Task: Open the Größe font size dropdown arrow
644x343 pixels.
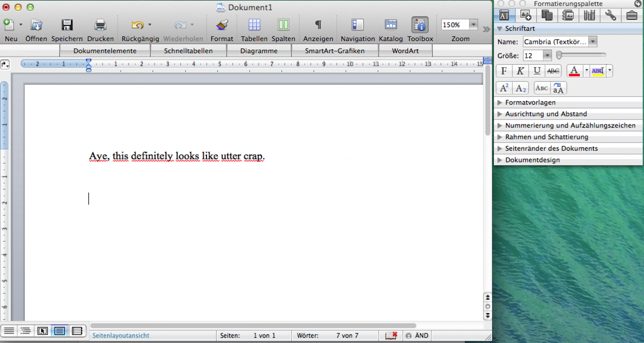Action: click(547, 55)
